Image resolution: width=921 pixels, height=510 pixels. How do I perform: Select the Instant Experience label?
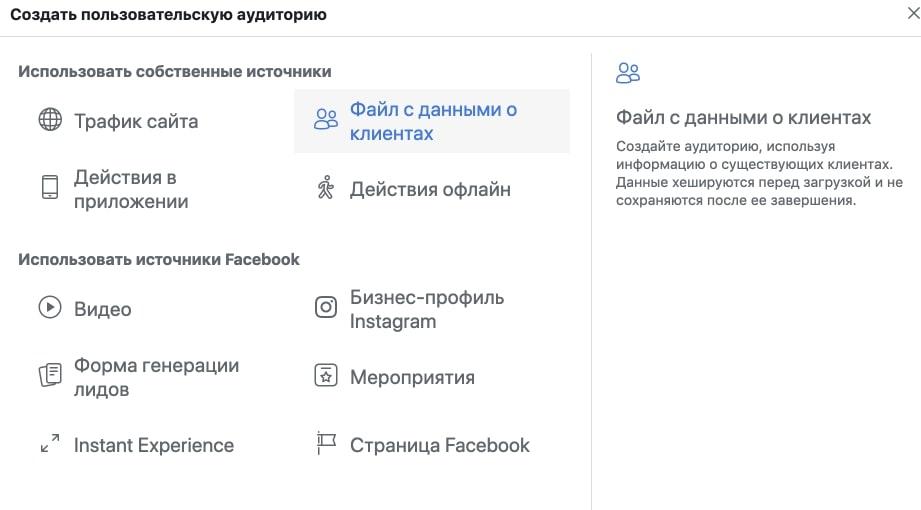(154, 445)
